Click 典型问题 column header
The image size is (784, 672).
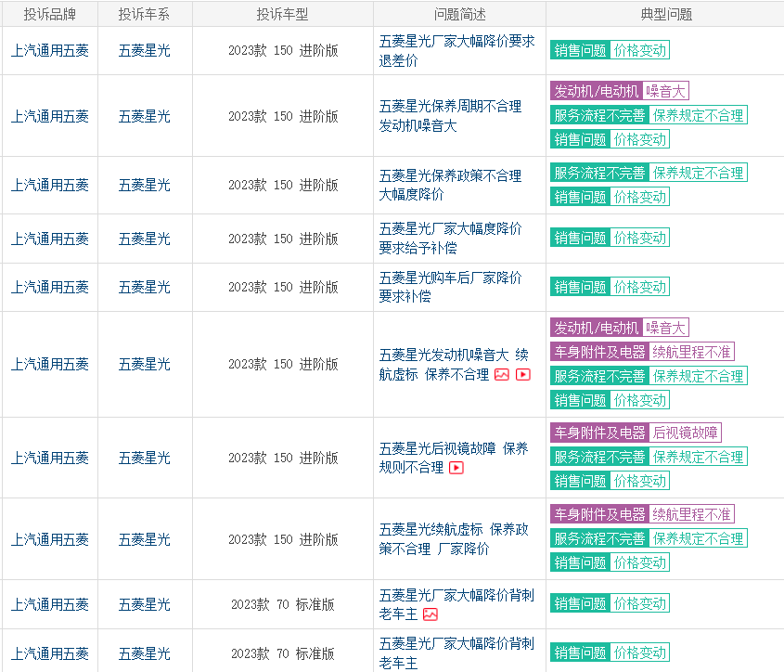click(666, 15)
